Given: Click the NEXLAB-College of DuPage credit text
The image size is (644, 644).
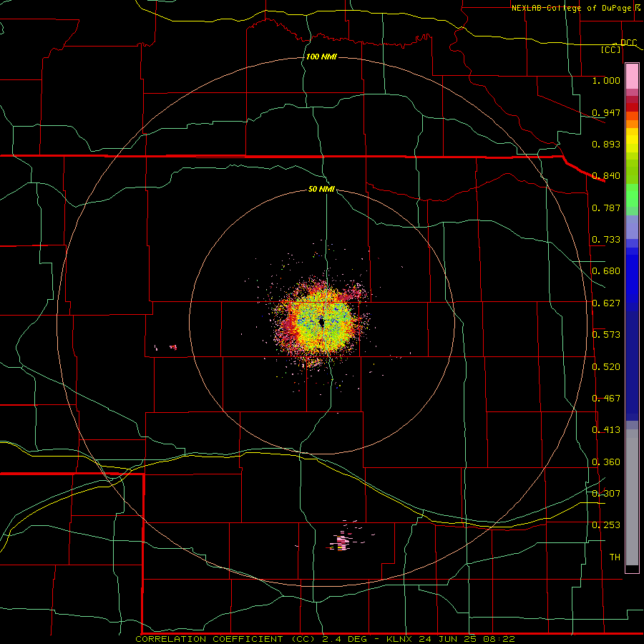Looking at the screenshot, I should pyautogui.click(x=571, y=8).
